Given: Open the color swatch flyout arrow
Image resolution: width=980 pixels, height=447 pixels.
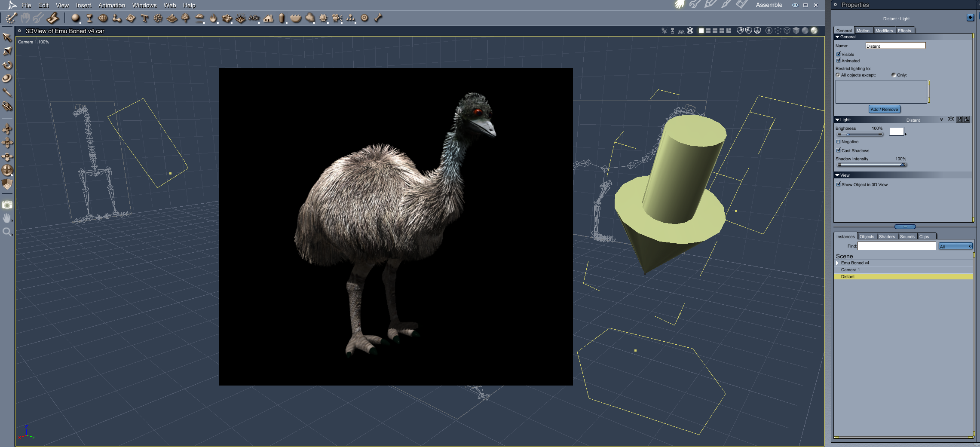Looking at the screenshot, I should [906, 134].
